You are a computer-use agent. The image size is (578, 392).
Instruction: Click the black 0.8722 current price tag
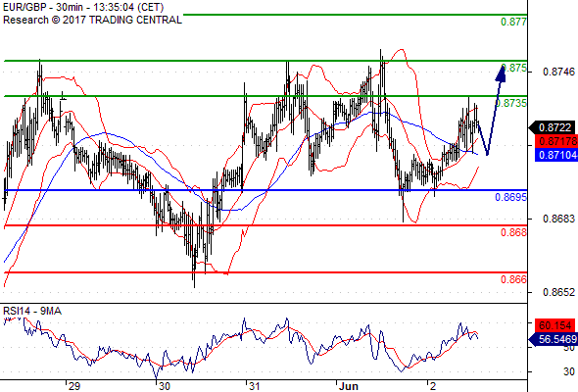tap(553, 127)
